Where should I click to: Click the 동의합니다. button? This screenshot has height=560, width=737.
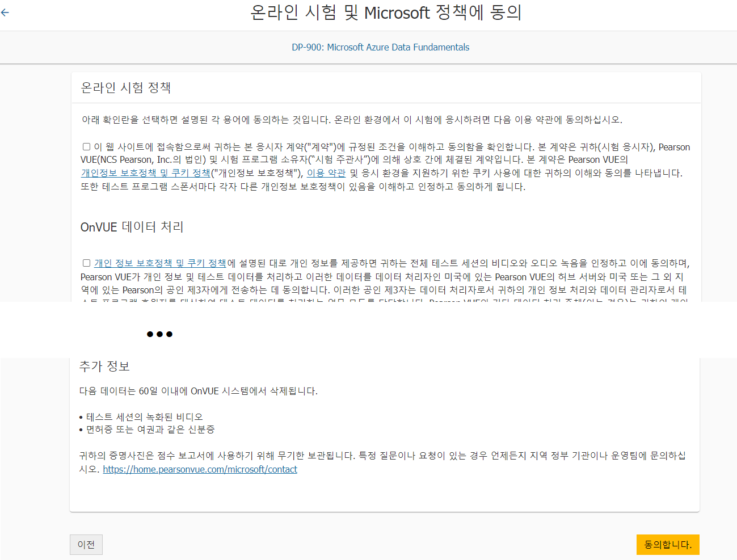pyautogui.click(x=668, y=545)
